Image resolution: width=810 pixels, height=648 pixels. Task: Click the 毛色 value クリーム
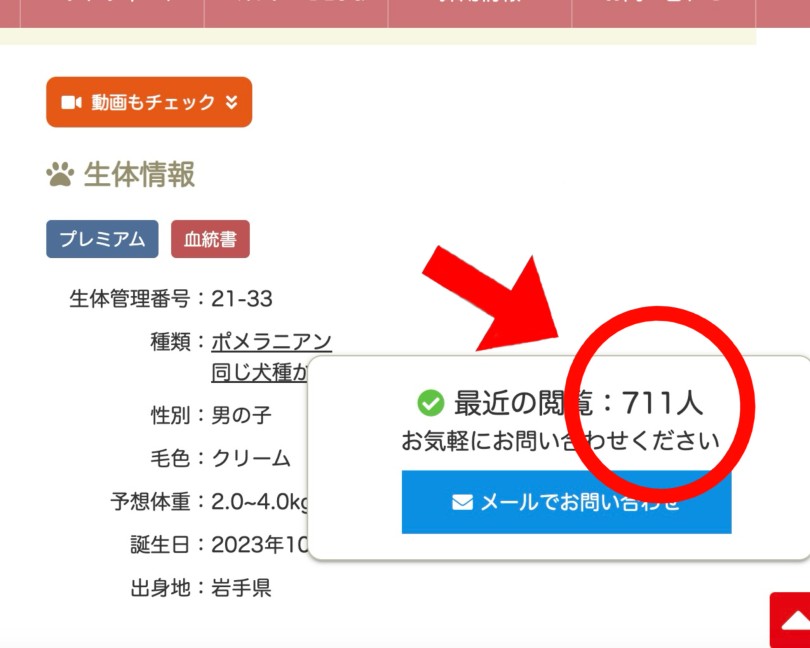tap(250, 458)
